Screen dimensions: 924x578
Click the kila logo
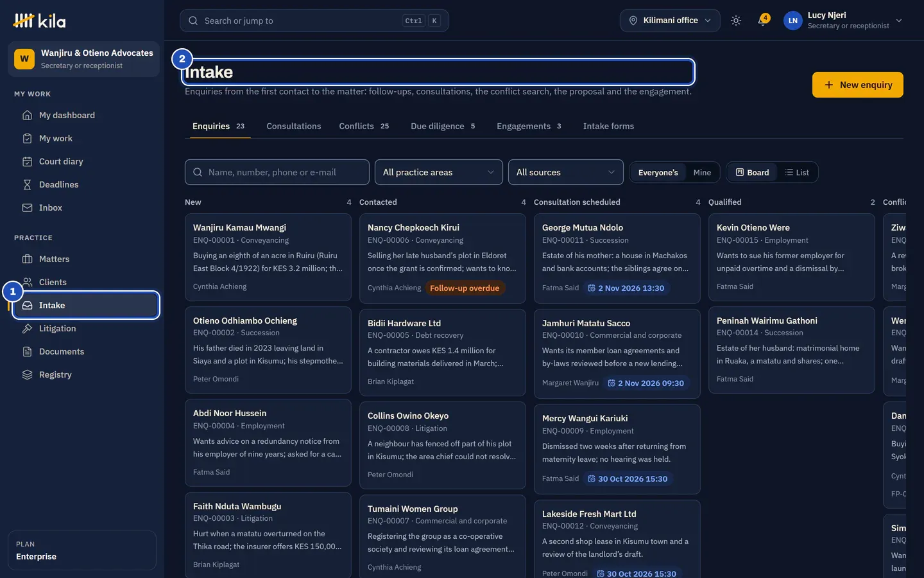pyautogui.click(x=39, y=21)
